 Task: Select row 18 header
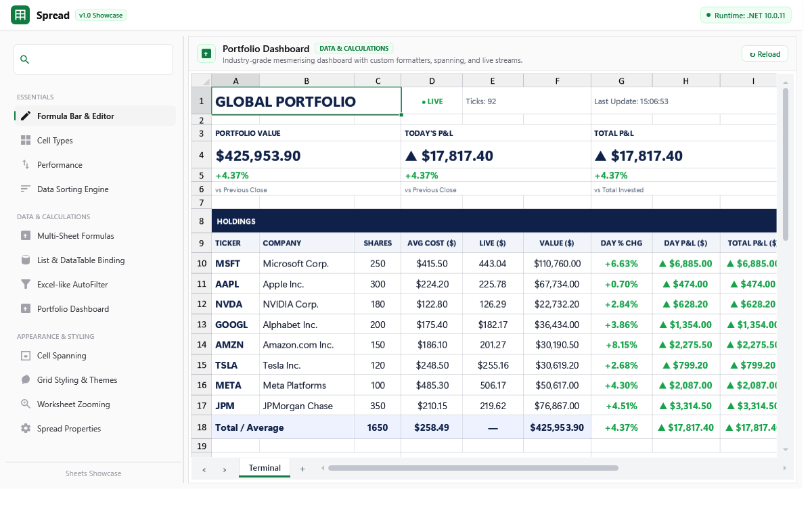(201, 427)
